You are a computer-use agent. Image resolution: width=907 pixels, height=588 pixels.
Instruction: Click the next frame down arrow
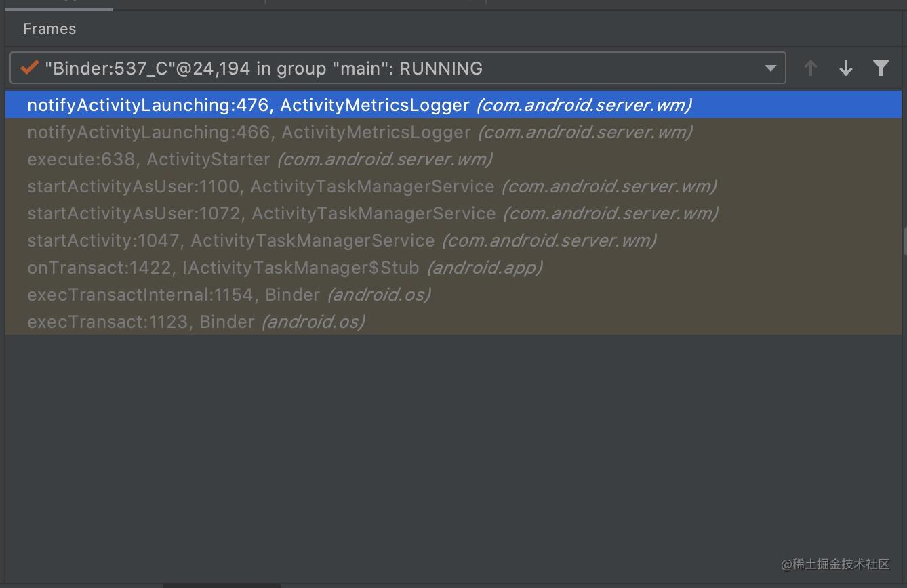point(845,68)
